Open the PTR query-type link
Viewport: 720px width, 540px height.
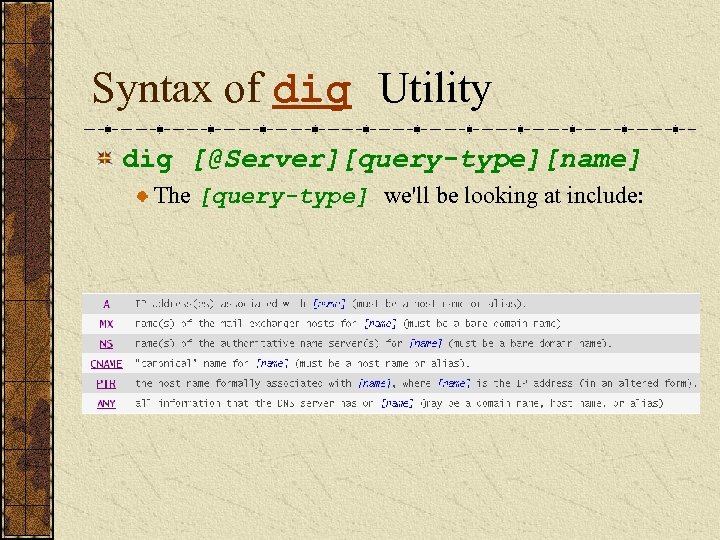(106, 383)
